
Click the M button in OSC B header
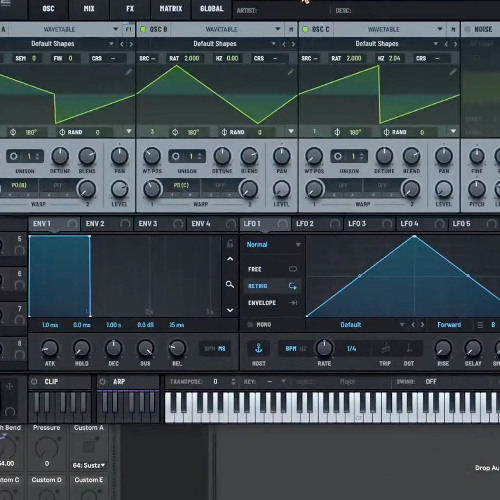pos(291,30)
